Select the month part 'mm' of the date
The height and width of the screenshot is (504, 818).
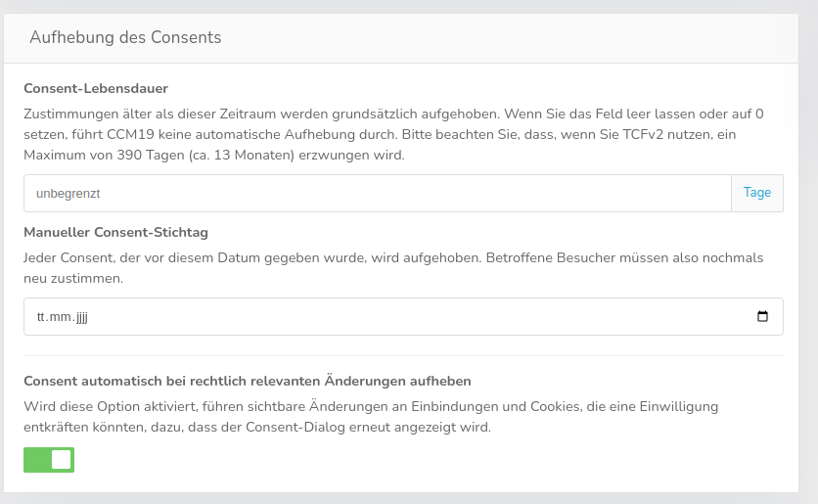click(x=59, y=317)
